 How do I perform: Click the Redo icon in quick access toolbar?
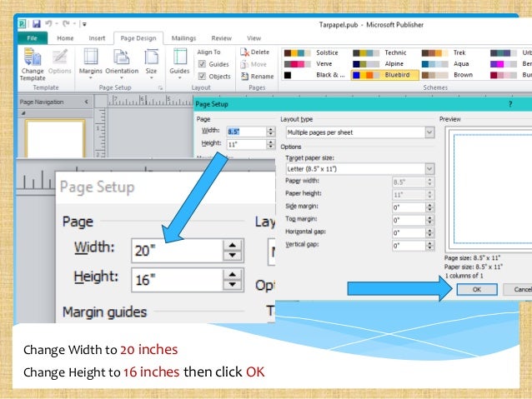pyautogui.click(x=66, y=23)
